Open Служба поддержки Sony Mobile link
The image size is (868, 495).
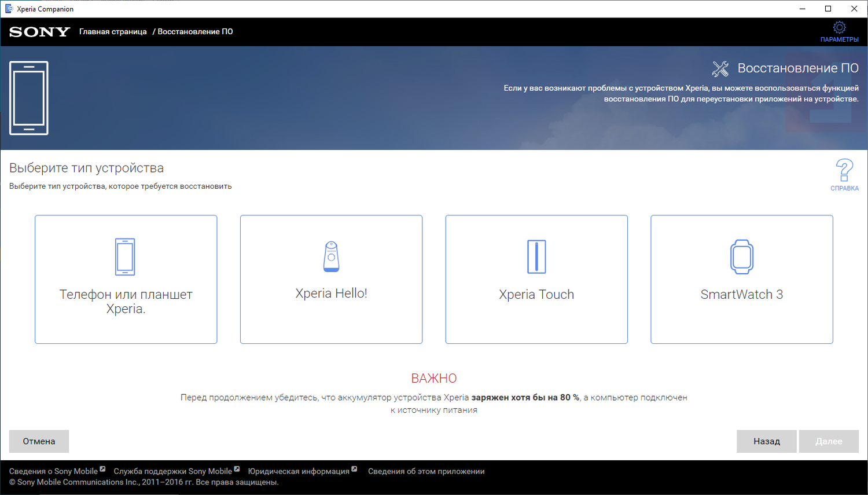[172, 471]
